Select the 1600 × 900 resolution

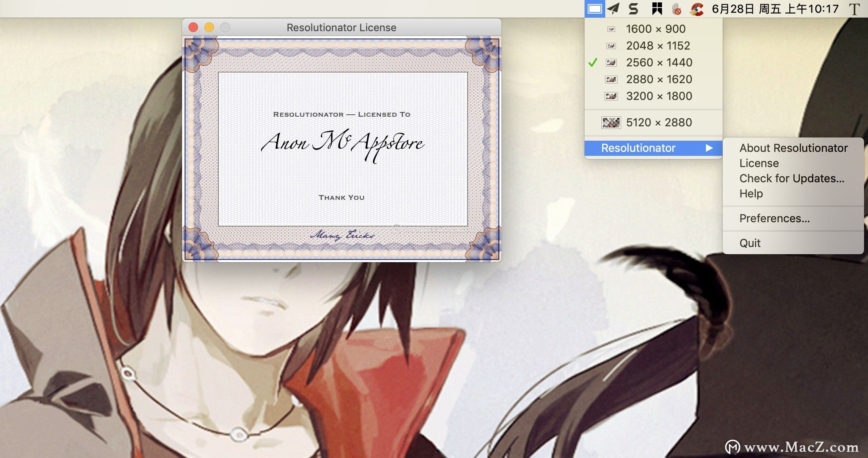(654, 29)
